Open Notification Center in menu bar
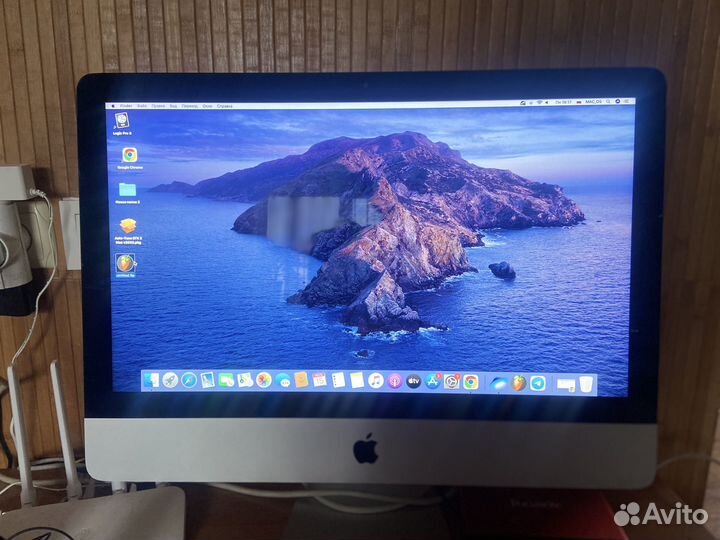The width and height of the screenshot is (720, 540). (627, 101)
